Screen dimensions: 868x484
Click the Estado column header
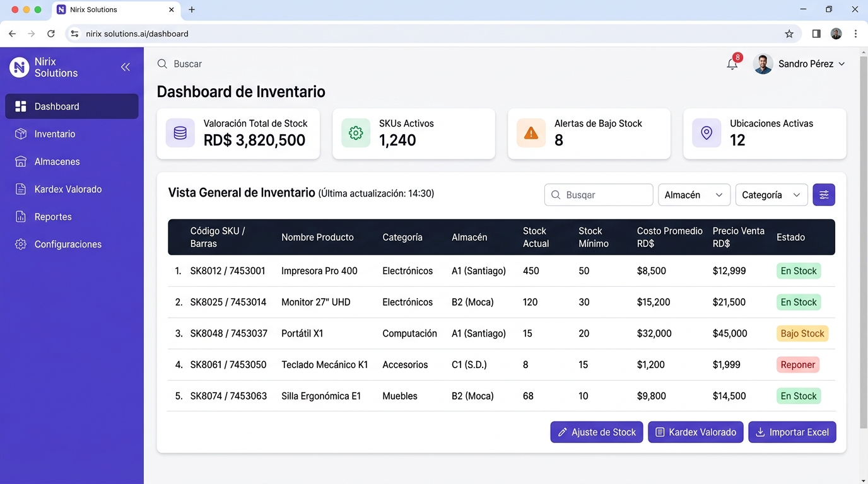[x=790, y=238]
